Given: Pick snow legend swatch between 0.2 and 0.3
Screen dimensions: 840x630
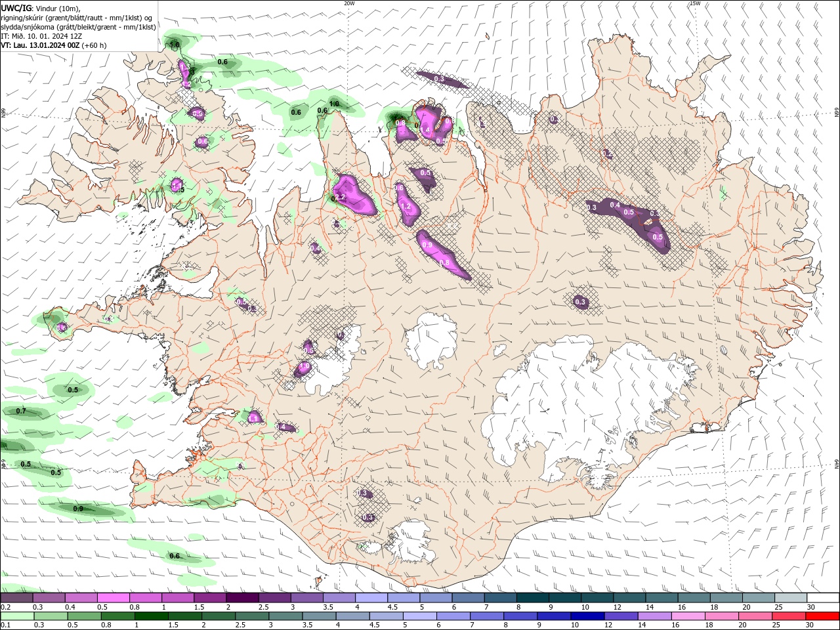Looking at the screenshot, I should (x=16, y=597).
